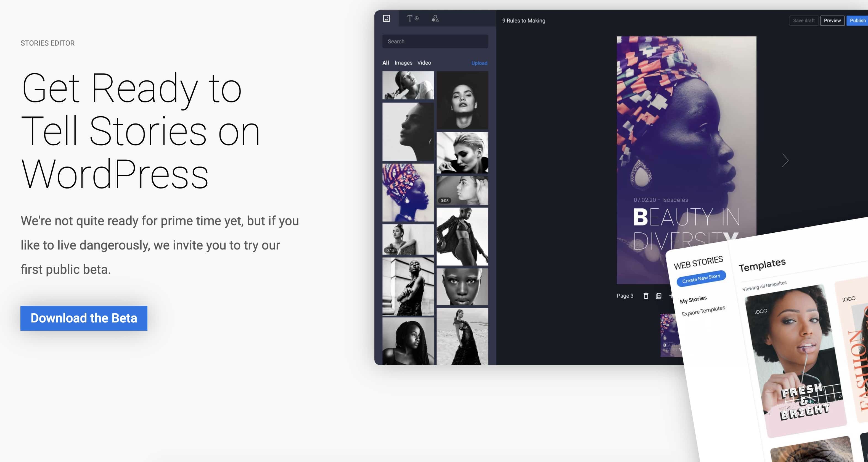Open the story Preview
The height and width of the screenshot is (462, 868).
tap(832, 20)
